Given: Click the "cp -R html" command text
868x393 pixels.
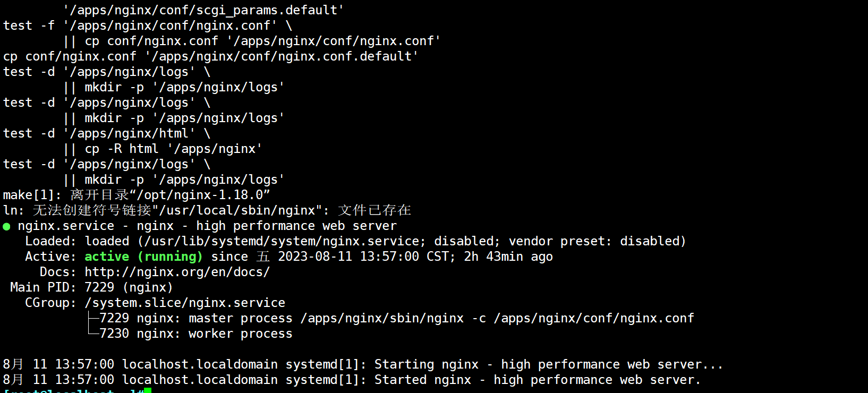Looking at the screenshot, I should (x=122, y=149).
